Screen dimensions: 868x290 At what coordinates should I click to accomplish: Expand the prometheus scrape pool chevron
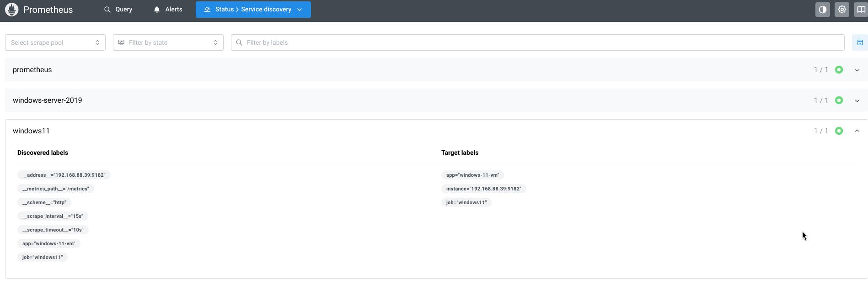click(857, 70)
